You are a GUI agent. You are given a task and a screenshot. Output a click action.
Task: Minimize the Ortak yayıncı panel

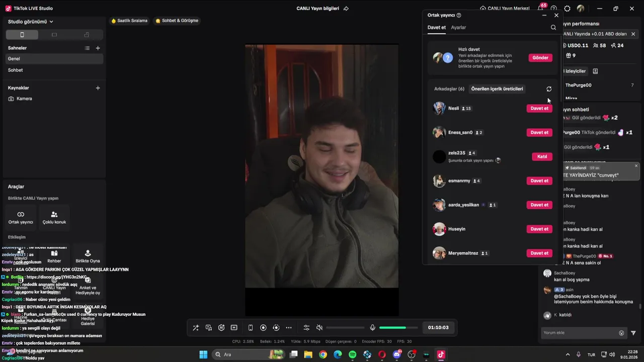[544, 16]
